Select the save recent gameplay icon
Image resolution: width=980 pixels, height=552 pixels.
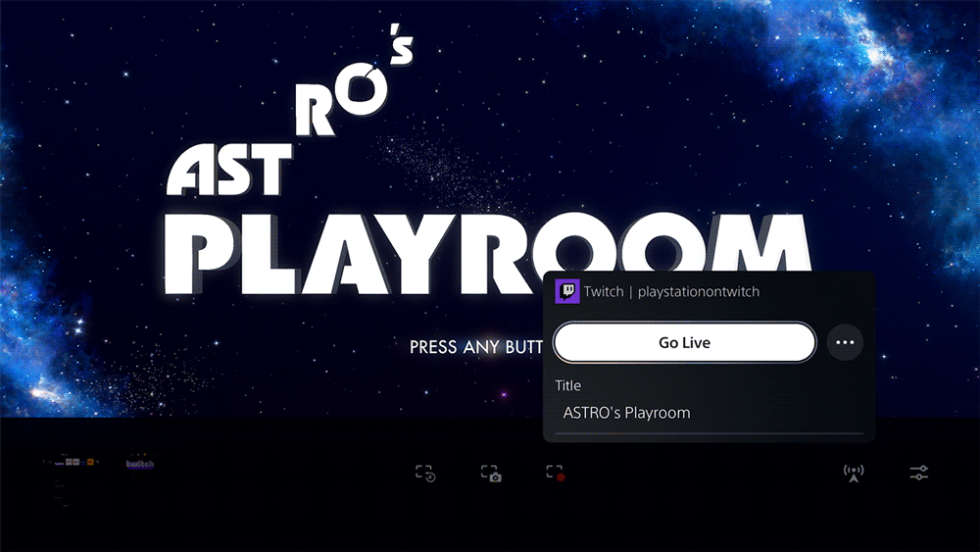(x=425, y=474)
